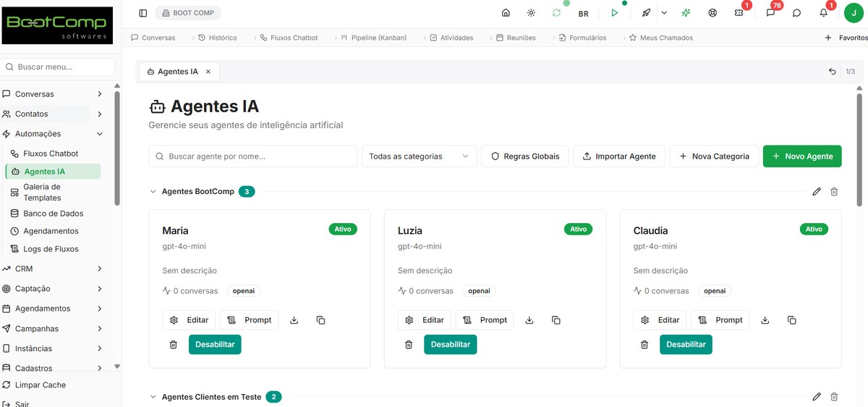Toggle light theme sun icon
The width and height of the screenshot is (868, 407).
(532, 13)
